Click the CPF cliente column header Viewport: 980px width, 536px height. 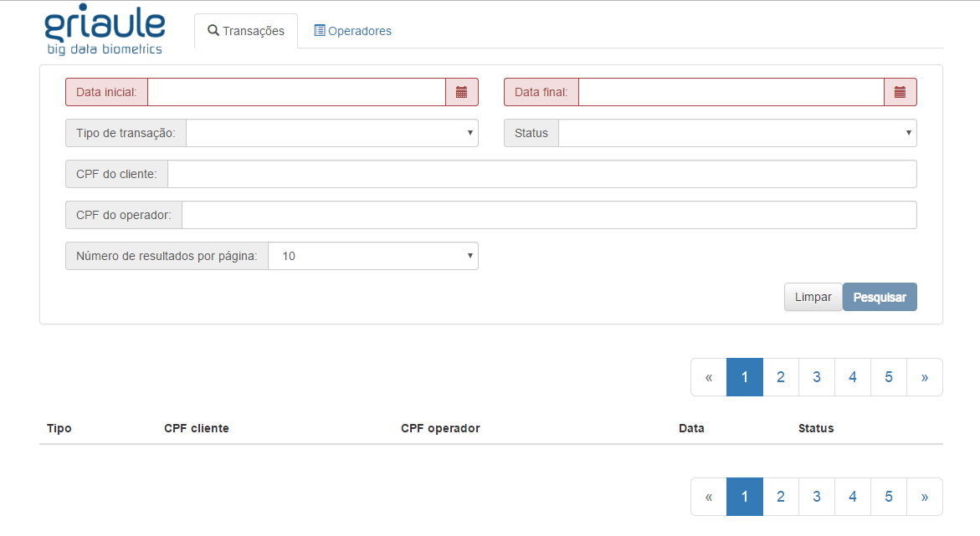point(196,429)
